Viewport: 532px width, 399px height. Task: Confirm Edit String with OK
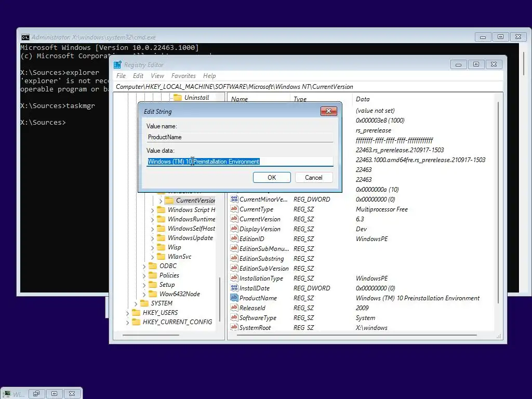pos(272,178)
